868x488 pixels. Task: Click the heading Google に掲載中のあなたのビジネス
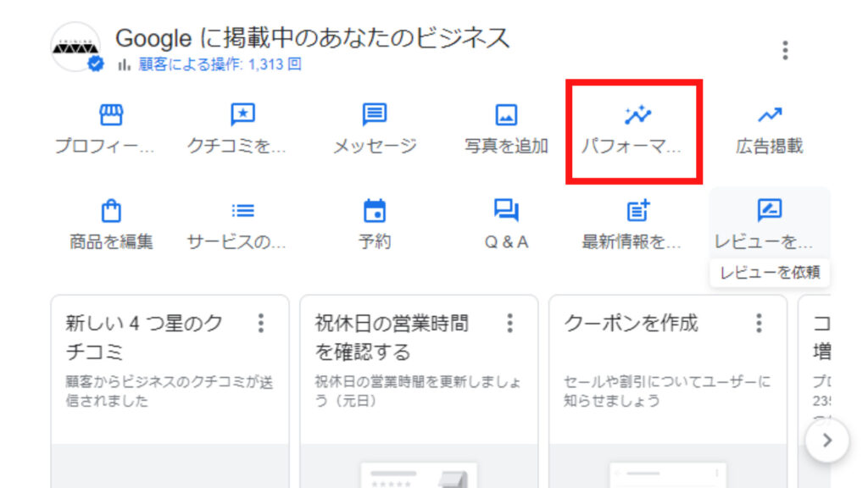[x=312, y=38]
